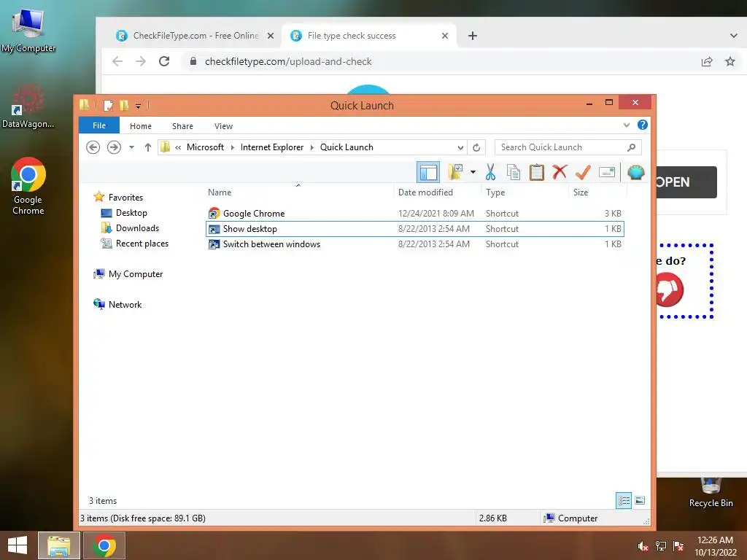Click thumbs down icon on webpage
747x560 pixels.
click(x=669, y=289)
